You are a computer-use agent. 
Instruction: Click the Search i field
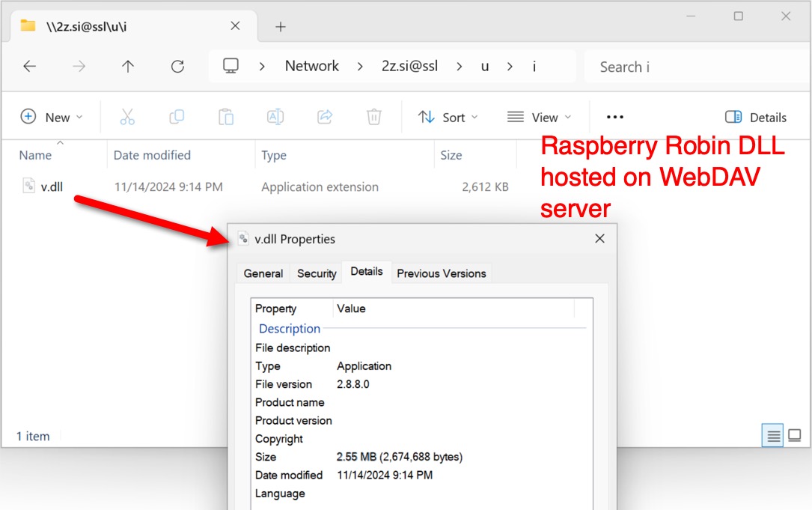click(697, 67)
